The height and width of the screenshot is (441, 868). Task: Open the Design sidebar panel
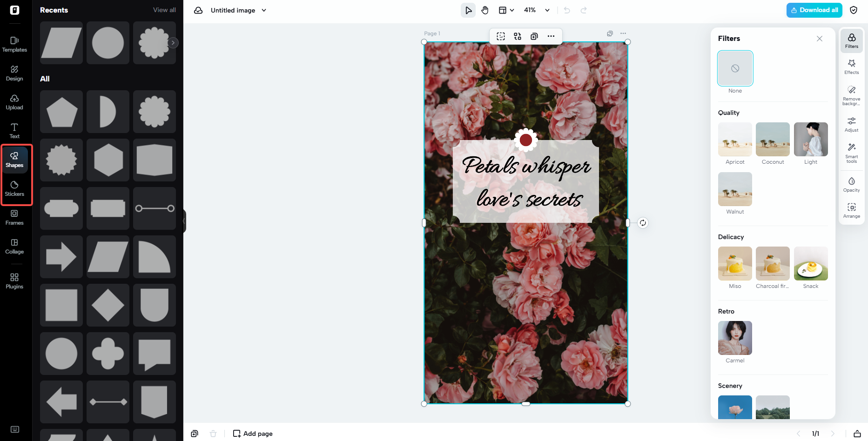tap(14, 73)
